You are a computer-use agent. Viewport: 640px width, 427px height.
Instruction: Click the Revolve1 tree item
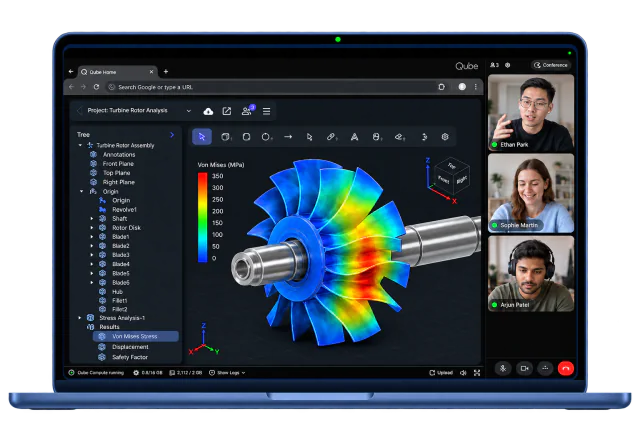pyautogui.click(x=124, y=209)
